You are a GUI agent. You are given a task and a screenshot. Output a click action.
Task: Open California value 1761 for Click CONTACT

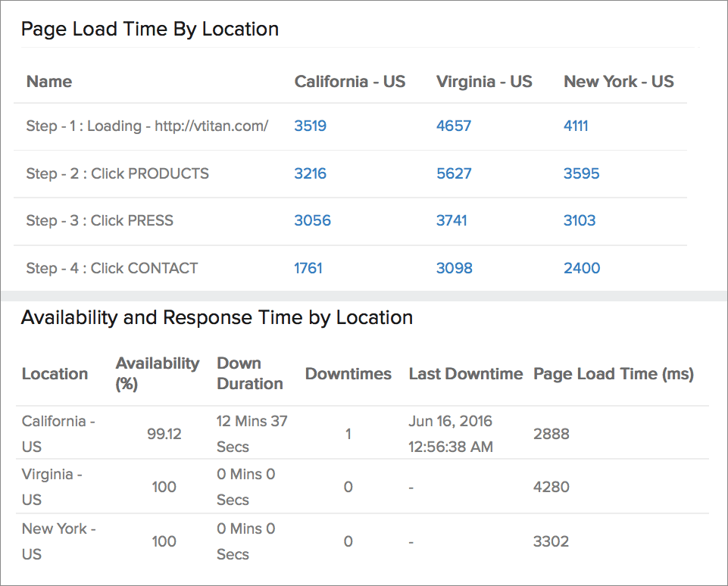pyautogui.click(x=308, y=268)
